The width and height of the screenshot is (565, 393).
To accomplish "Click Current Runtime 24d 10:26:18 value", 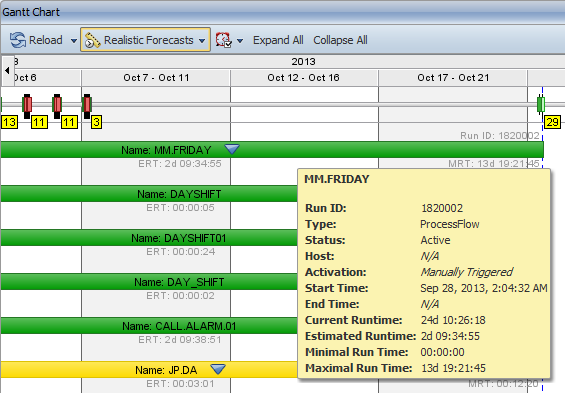I will pyautogui.click(x=453, y=320).
